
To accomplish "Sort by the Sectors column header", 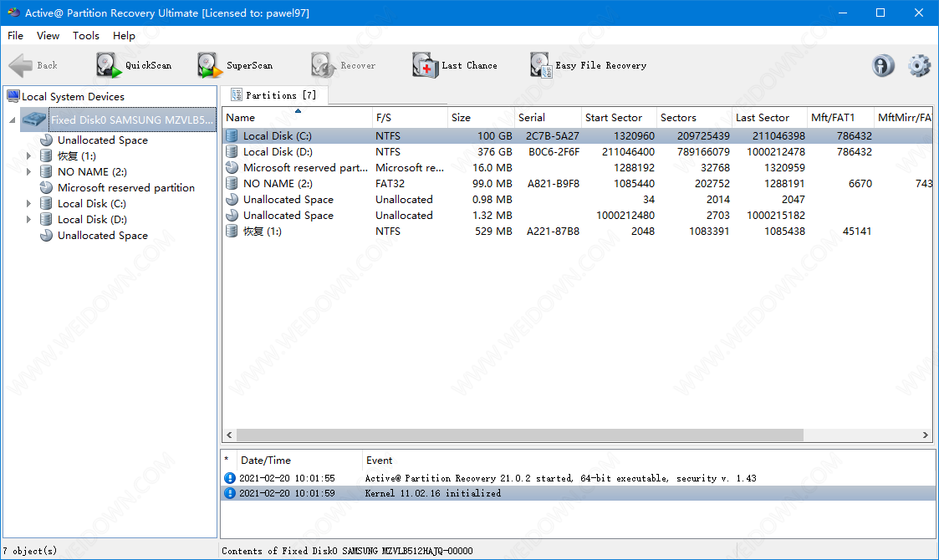I will 695,117.
